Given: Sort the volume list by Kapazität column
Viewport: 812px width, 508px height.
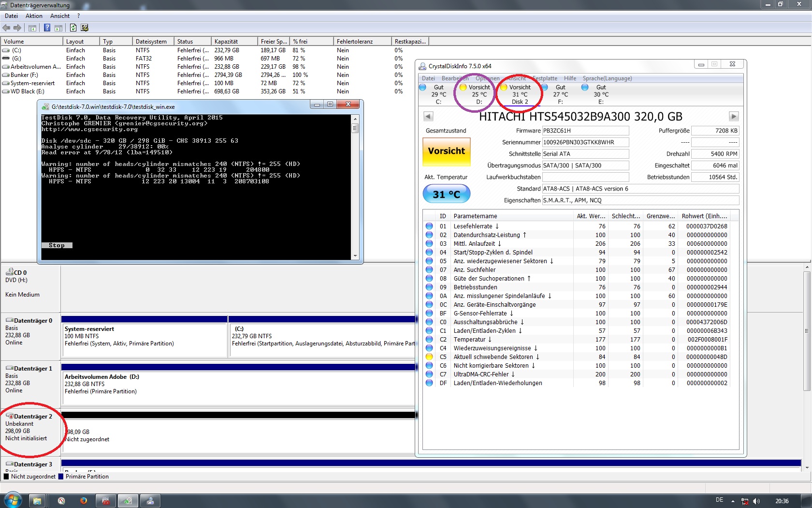Looking at the screenshot, I should 235,42.
